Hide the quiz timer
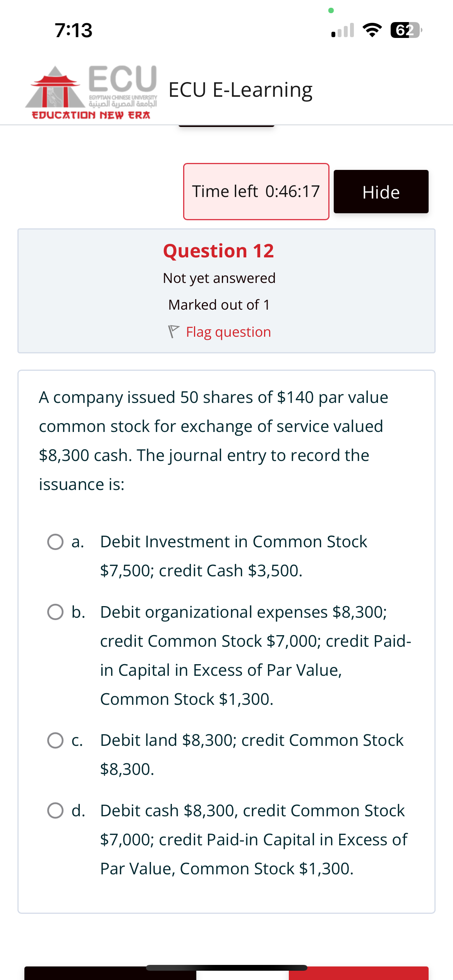Image resolution: width=453 pixels, height=980 pixels. point(381,192)
